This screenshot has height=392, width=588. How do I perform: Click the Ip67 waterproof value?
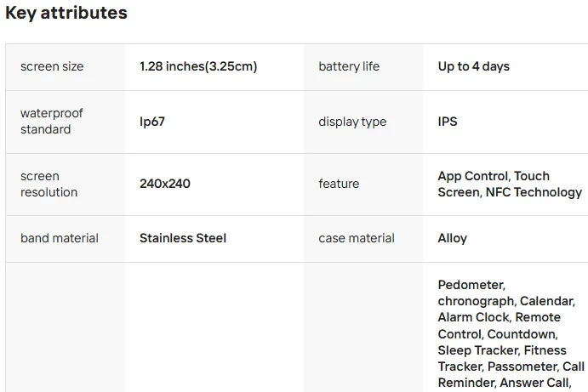[152, 122]
